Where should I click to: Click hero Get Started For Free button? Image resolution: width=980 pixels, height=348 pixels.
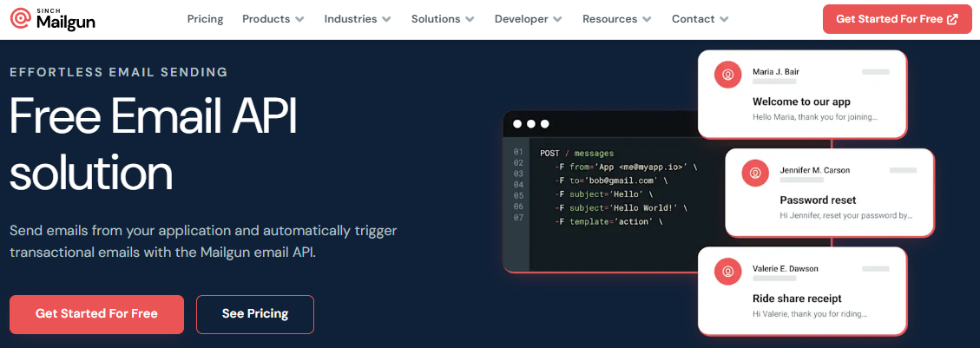click(97, 313)
